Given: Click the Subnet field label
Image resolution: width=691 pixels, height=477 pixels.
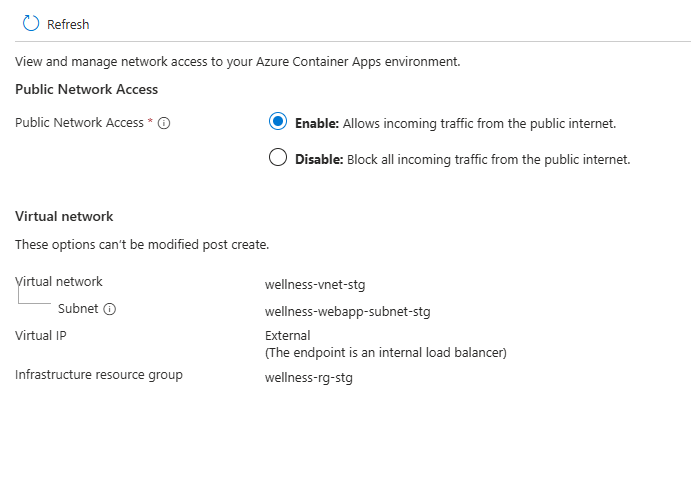Looking at the screenshot, I should click(78, 309).
